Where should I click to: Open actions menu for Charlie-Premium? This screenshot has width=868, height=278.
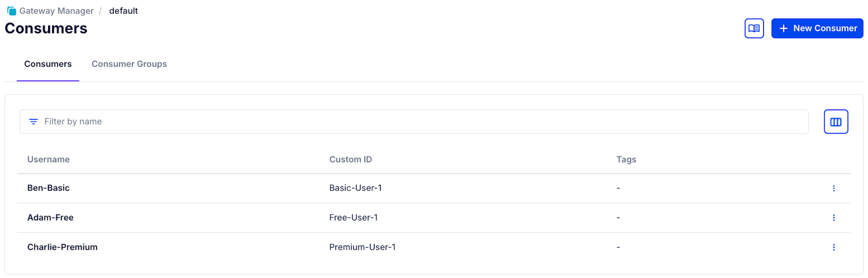pos(833,247)
